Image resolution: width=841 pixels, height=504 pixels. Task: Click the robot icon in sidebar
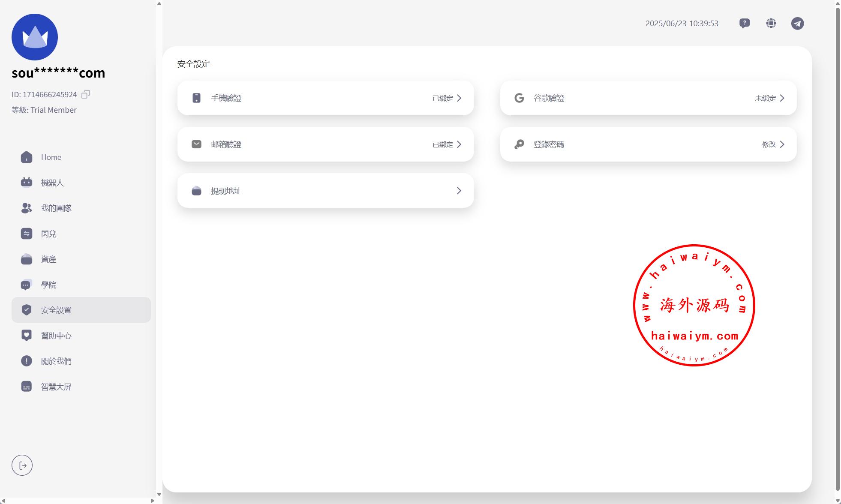pos(27,183)
